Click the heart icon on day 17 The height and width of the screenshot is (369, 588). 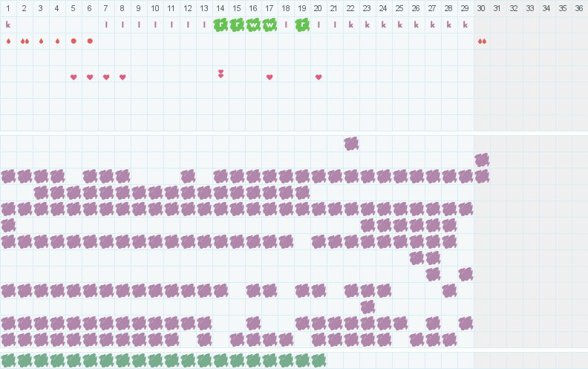(269, 77)
